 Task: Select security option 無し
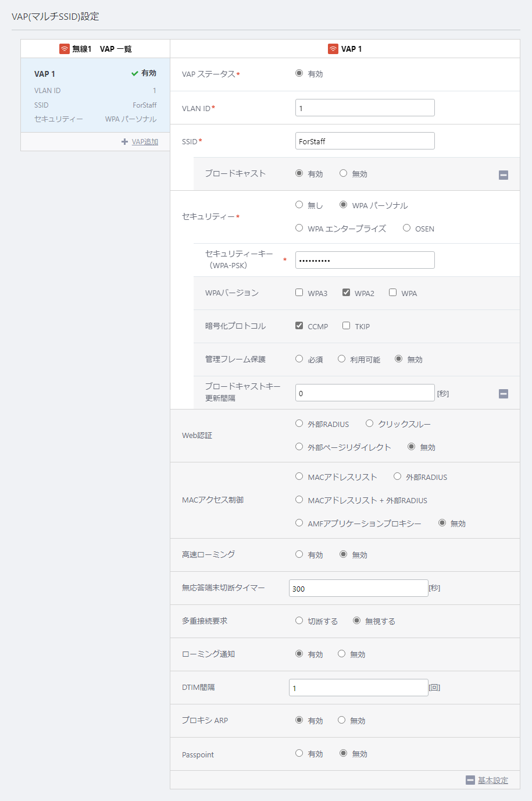coord(299,205)
